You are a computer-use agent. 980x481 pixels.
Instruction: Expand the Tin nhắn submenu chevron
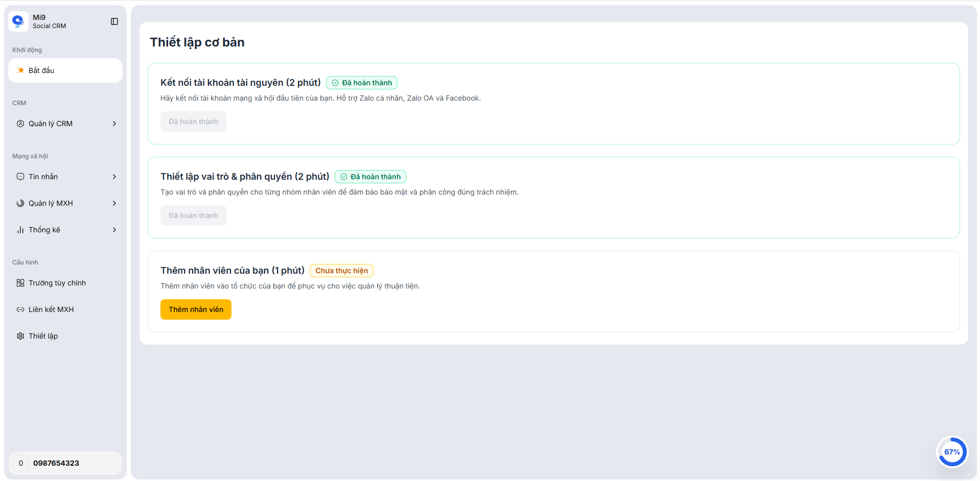click(114, 177)
